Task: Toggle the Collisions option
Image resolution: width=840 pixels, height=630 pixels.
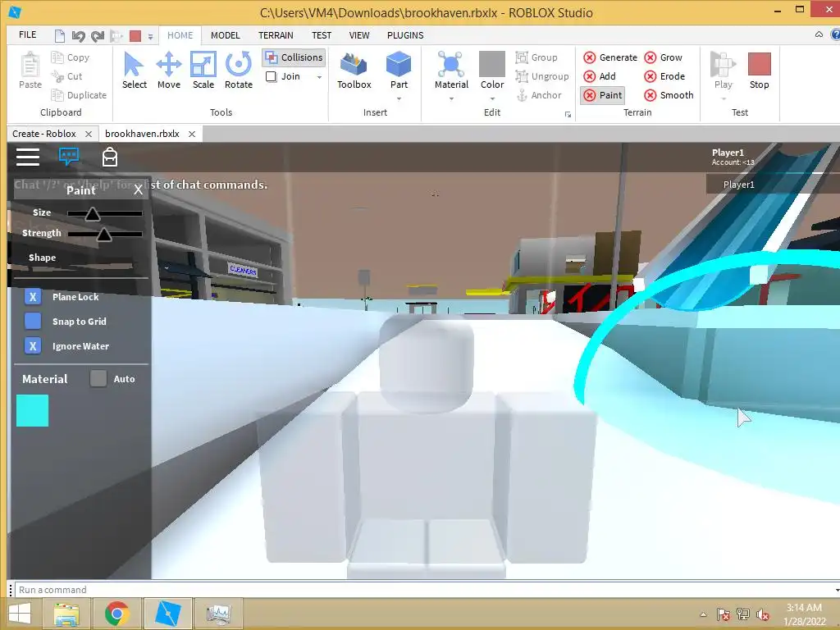Action: click(x=294, y=57)
